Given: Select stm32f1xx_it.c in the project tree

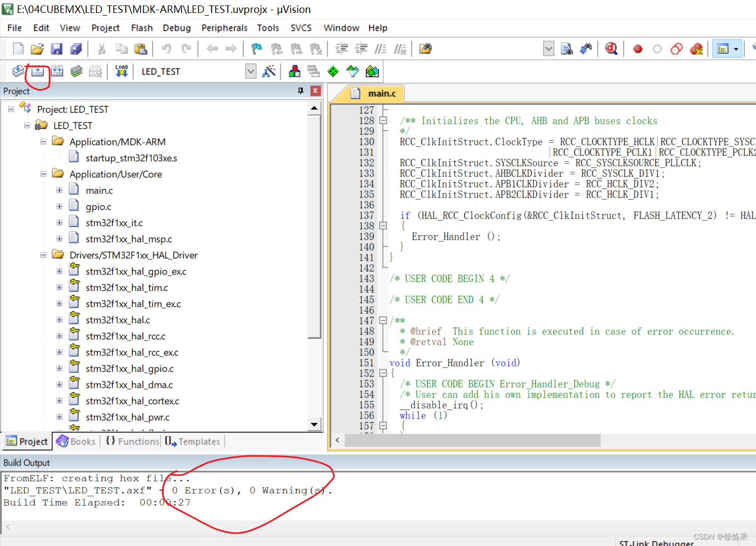Looking at the screenshot, I should click(x=114, y=223).
